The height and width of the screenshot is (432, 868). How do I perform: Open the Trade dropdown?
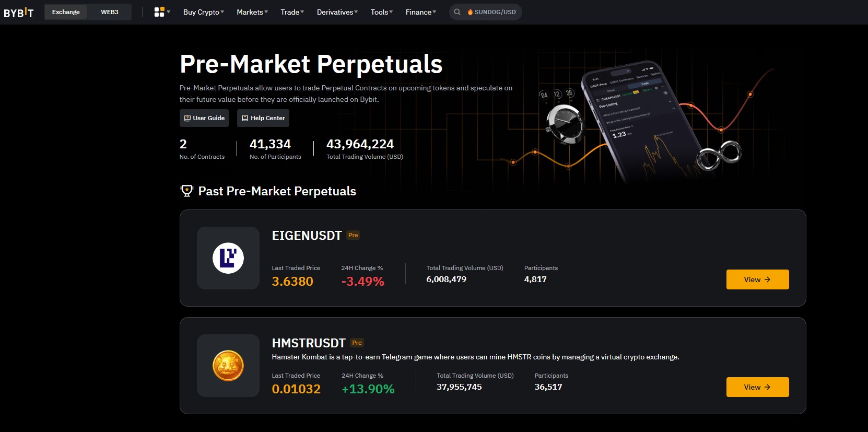[291, 12]
